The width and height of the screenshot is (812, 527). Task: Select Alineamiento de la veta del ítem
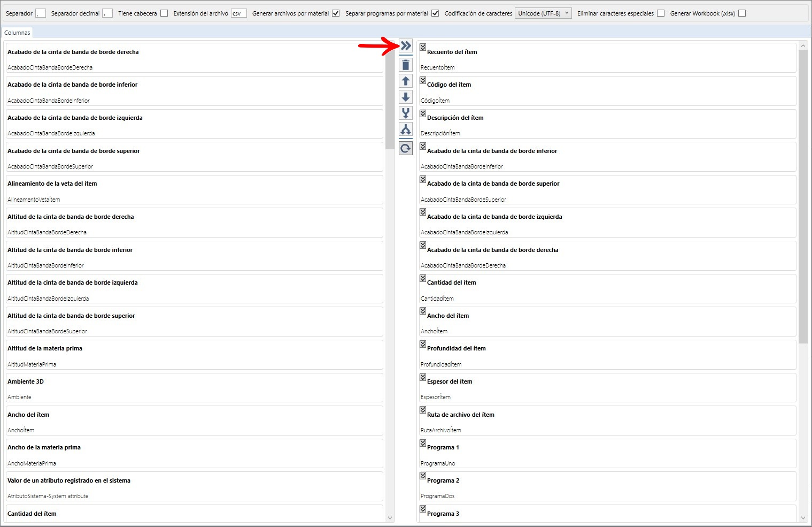tap(195, 190)
